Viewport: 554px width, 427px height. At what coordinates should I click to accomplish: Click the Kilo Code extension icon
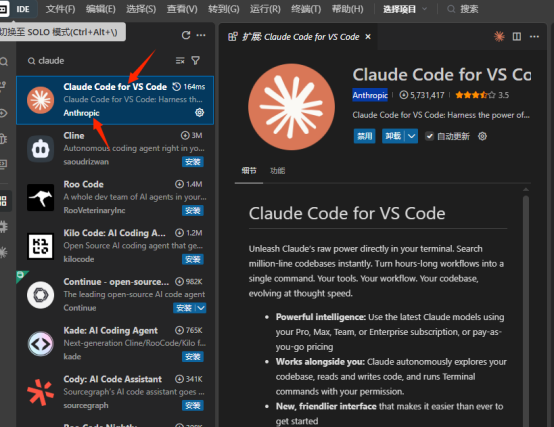tap(41, 246)
